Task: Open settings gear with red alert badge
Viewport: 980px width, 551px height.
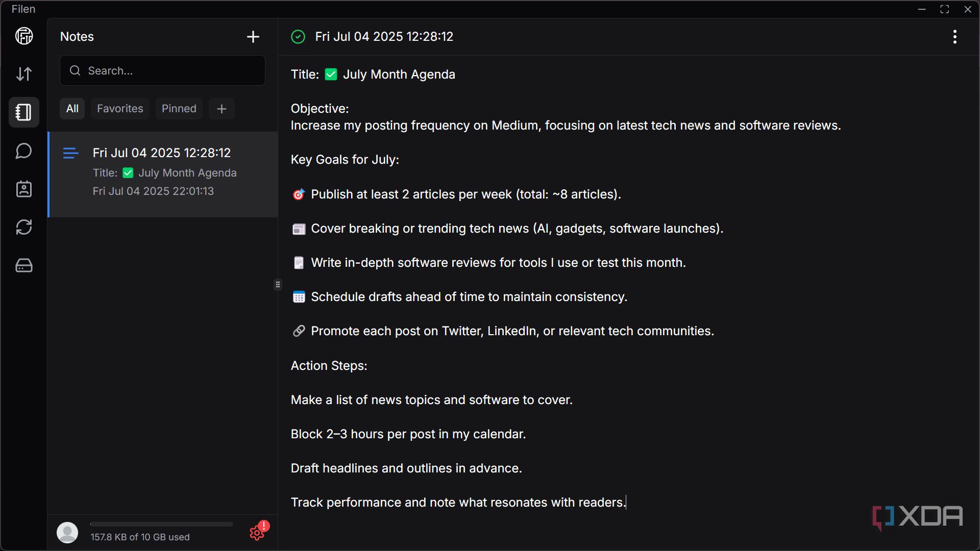Action: tap(258, 532)
